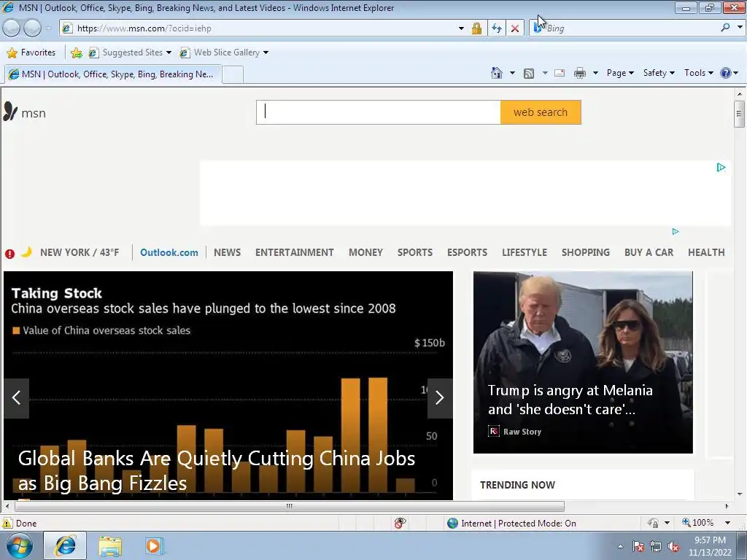
Task: Click the RSS Feeds icon
Action: [x=529, y=73]
